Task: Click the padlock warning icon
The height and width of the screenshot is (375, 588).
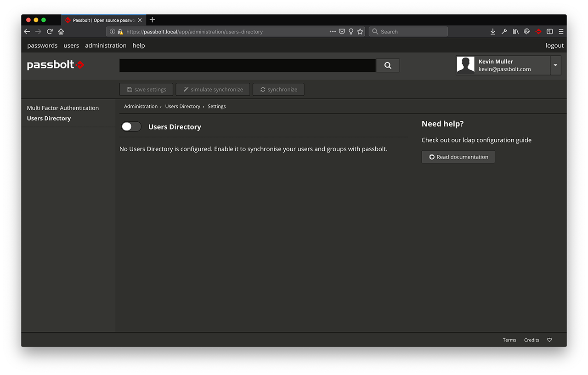Action: coord(120,32)
